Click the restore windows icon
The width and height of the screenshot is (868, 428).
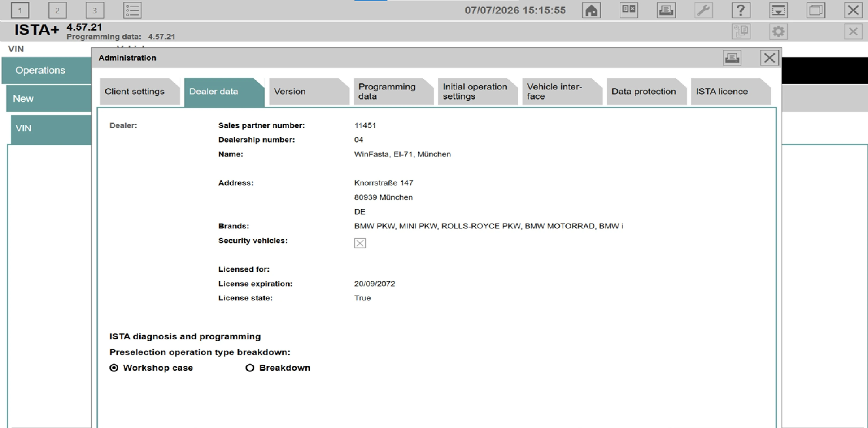click(x=816, y=10)
